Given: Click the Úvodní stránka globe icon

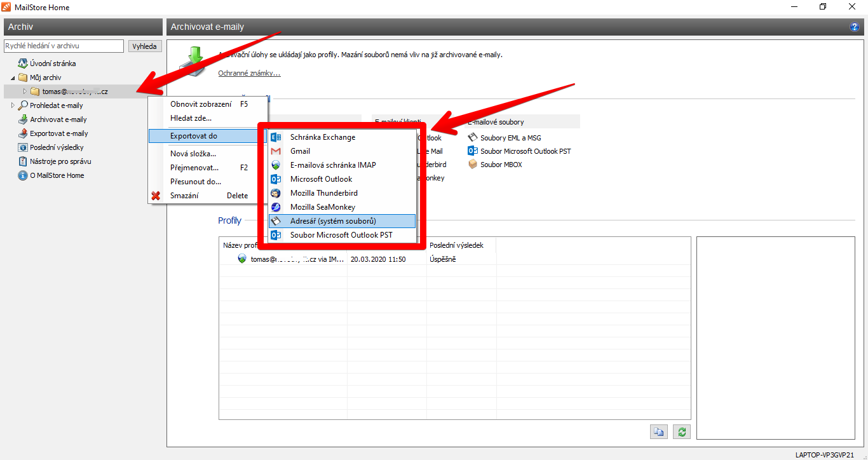Looking at the screenshot, I should [23, 64].
